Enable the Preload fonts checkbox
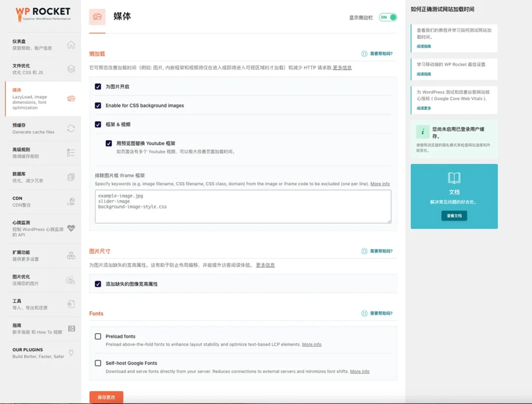 [98, 336]
